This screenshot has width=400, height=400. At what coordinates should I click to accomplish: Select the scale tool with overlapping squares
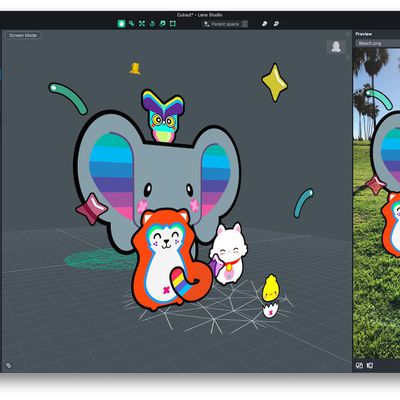click(x=162, y=24)
